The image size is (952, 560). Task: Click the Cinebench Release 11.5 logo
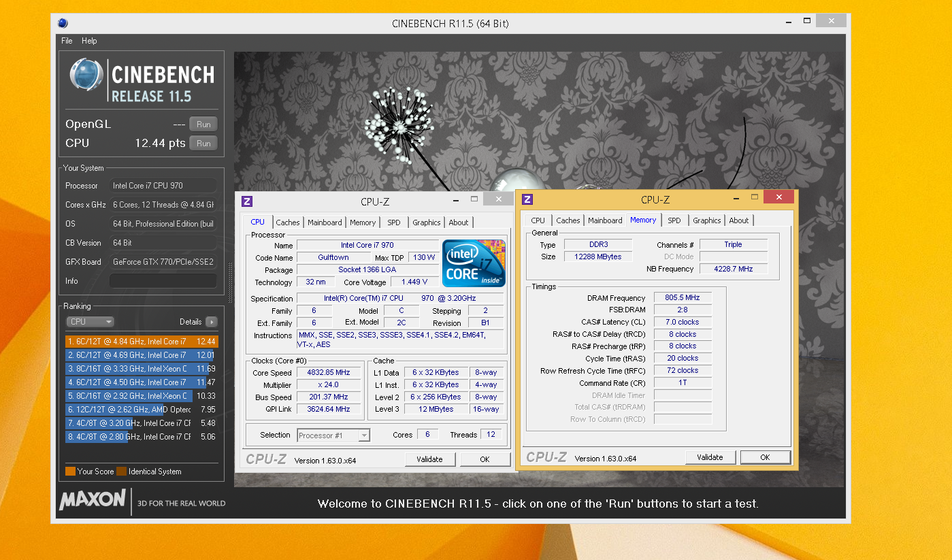[142, 81]
